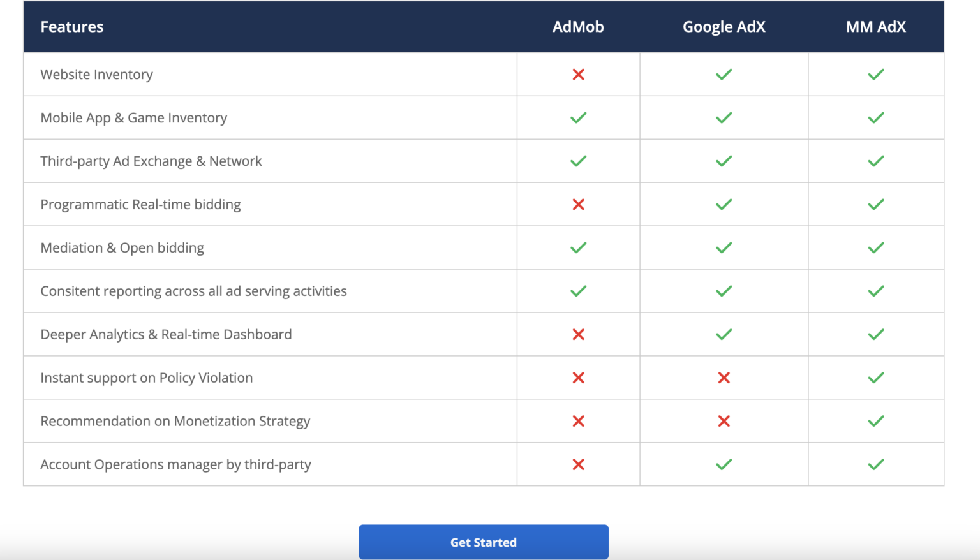Select the AdMob column header
The width and height of the screenshot is (980, 560).
click(578, 27)
